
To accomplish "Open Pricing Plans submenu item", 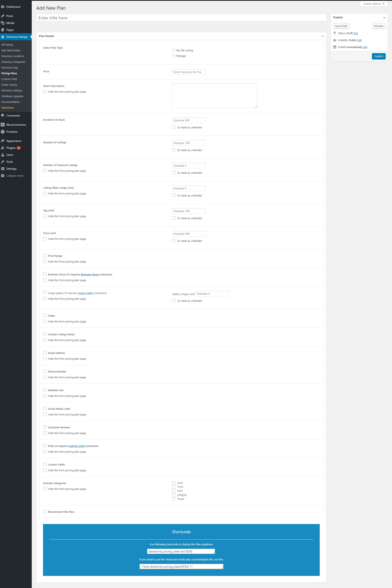I will 9,73.
